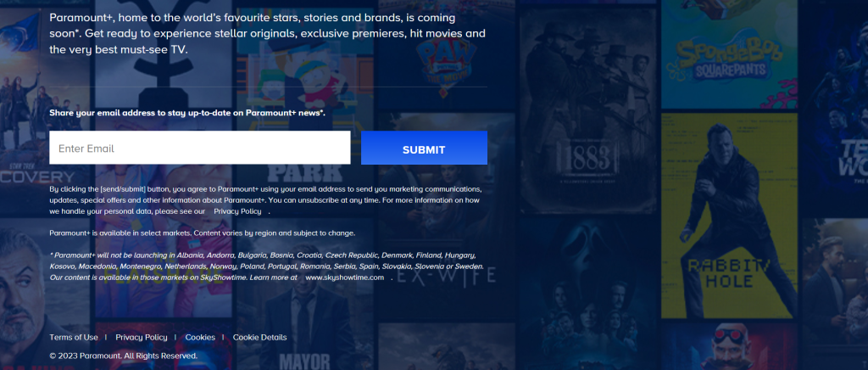Image resolution: width=868 pixels, height=370 pixels.
Task: Click the Enter Email input field
Action: 200,149
